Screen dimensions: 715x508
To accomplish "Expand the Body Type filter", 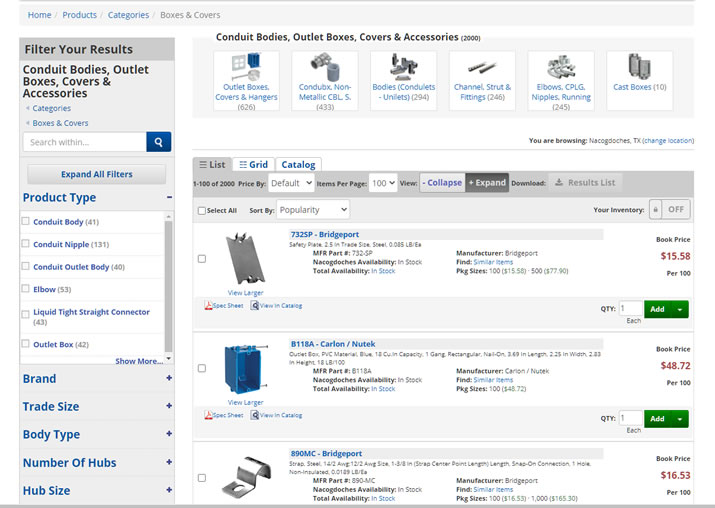I will pos(169,434).
